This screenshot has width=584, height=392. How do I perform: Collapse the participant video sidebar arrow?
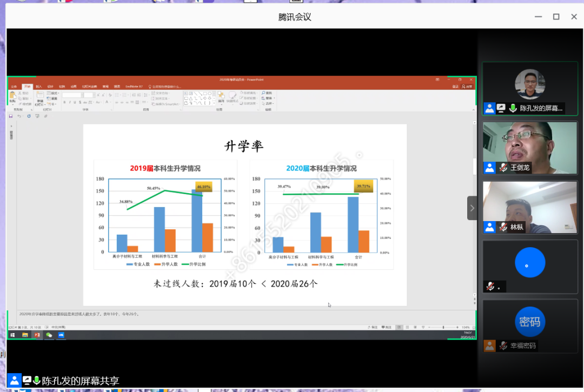coord(472,208)
